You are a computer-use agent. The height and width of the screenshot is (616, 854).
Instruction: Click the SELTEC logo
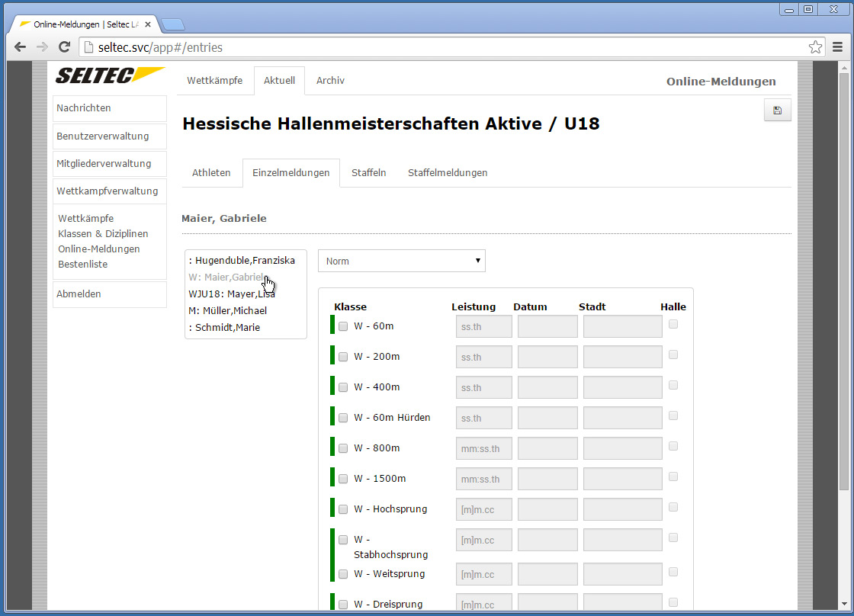tap(110, 75)
